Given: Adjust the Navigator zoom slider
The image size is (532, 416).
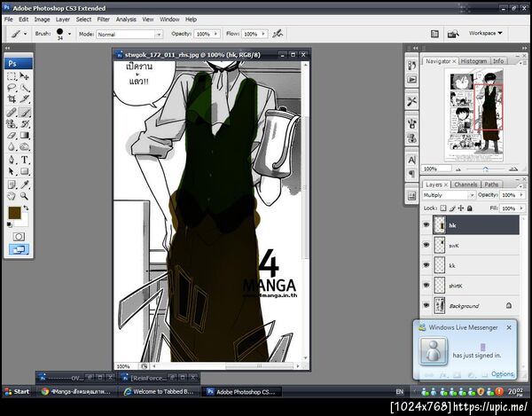Looking at the screenshot, I should (x=486, y=169).
